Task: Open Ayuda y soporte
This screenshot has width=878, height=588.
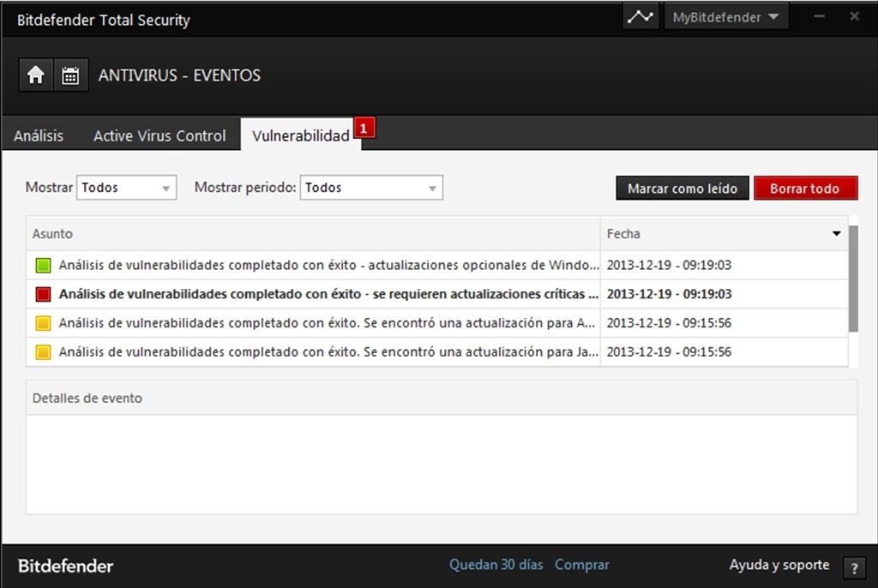Action: (x=779, y=565)
